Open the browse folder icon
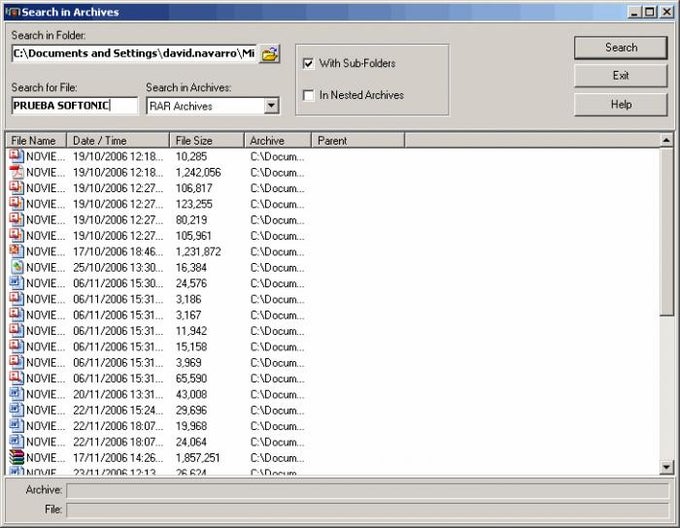The width and height of the screenshot is (680, 528). [x=269, y=54]
